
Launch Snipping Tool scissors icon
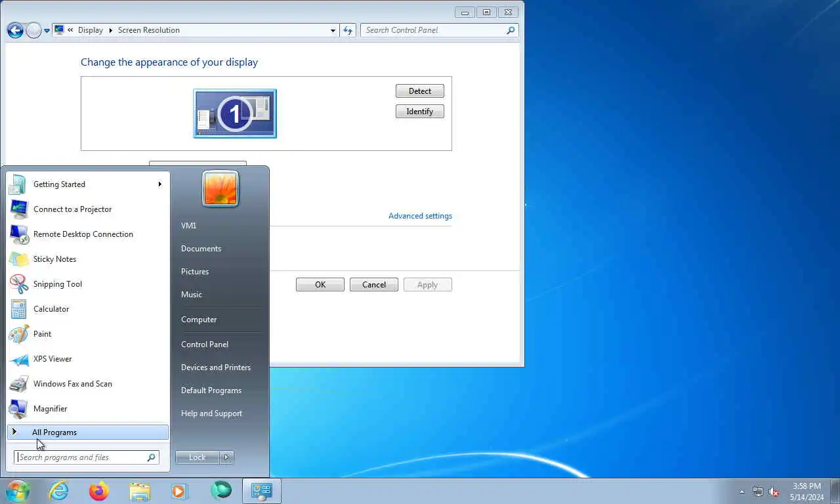[18, 284]
